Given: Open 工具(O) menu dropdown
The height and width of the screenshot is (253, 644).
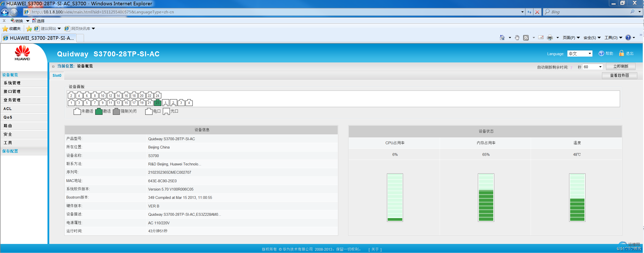Looking at the screenshot, I should 613,38.
